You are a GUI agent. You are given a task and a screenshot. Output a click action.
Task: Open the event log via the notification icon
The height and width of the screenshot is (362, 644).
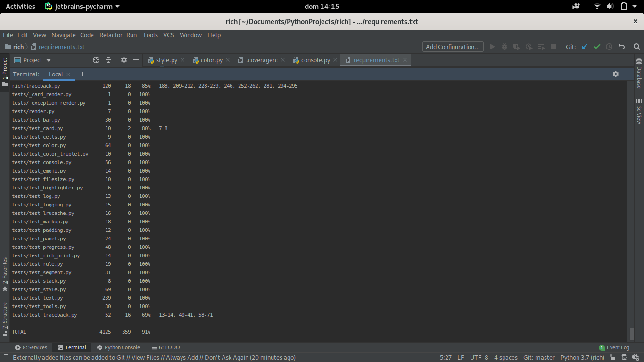pyautogui.click(x=602, y=347)
